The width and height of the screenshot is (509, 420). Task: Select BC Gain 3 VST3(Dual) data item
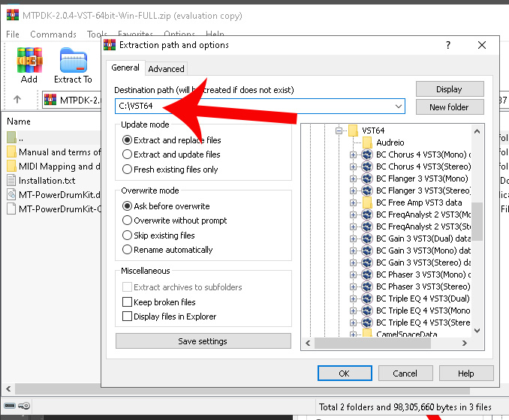(423, 238)
